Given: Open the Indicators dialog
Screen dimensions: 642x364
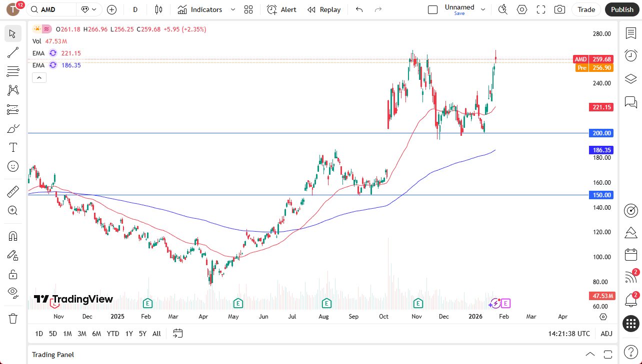Looking at the screenshot, I should [200, 9].
